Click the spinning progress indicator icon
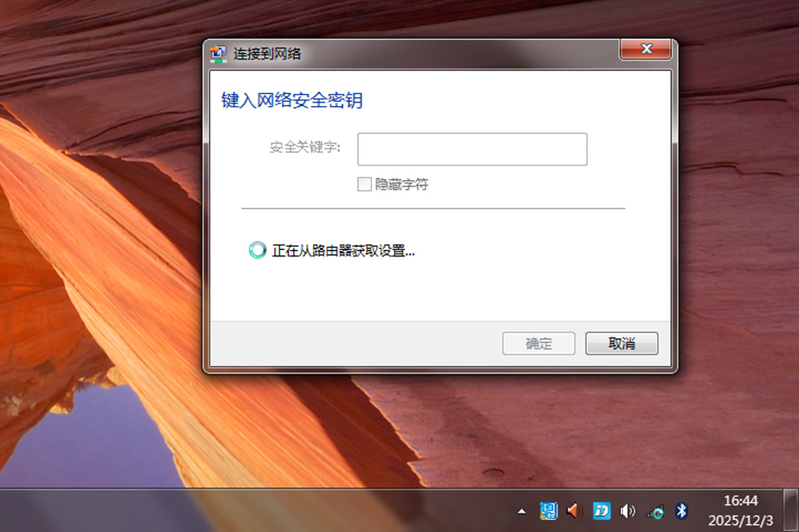Image resolution: width=799 pixels, height=532 pixels. 257,250
